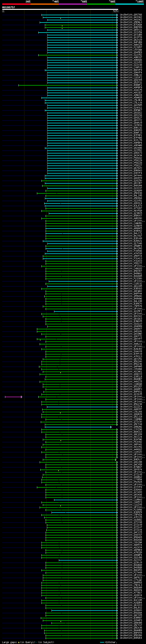Click label UniRef100_B3MM97

point(131,618)
